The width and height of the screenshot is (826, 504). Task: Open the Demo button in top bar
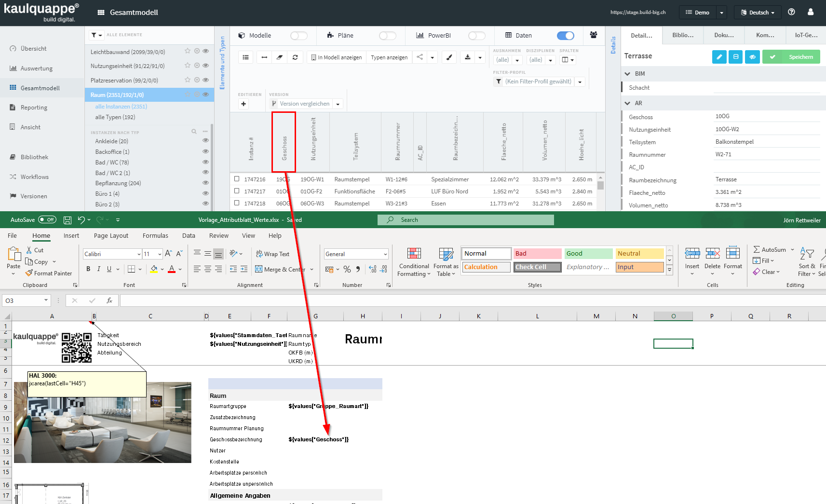[697, 13]
